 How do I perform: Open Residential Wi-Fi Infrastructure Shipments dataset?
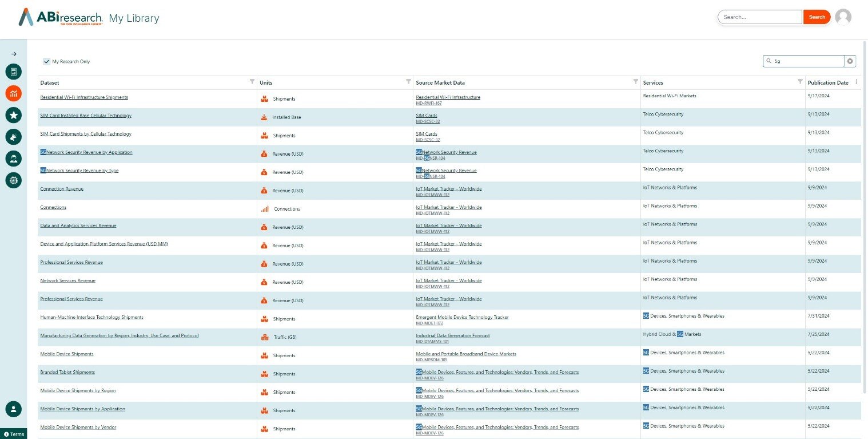(x=84, y=97)
